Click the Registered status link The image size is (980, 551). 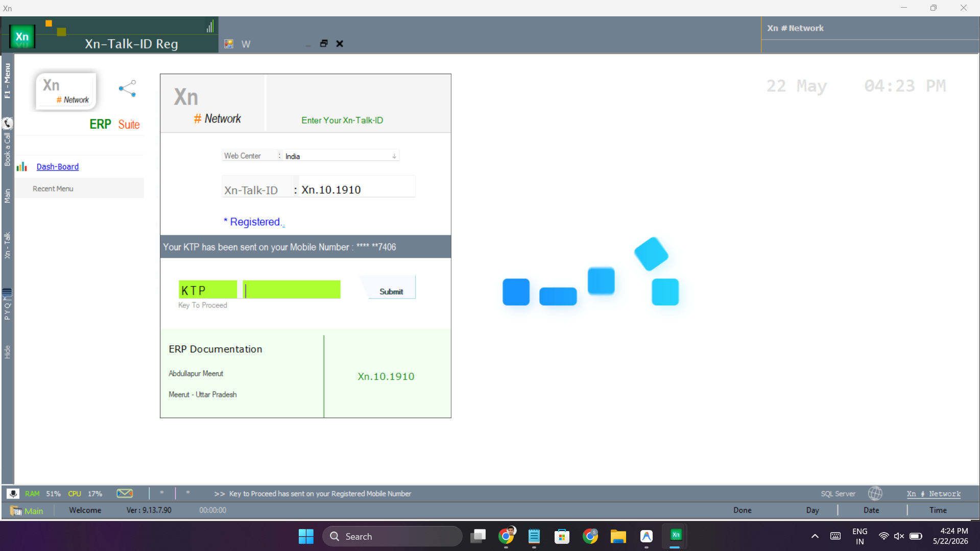pyautogui.click(x=254, y=222)
